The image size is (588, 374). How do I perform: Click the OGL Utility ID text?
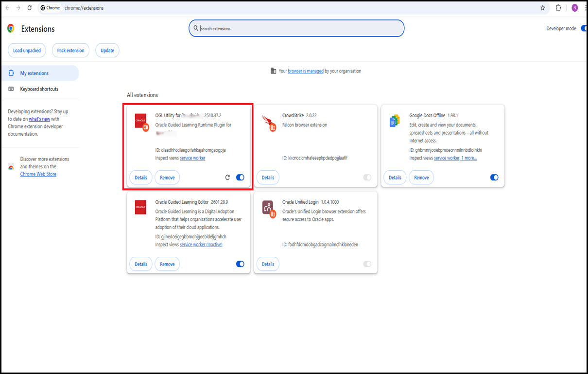(x=190, y=150)
